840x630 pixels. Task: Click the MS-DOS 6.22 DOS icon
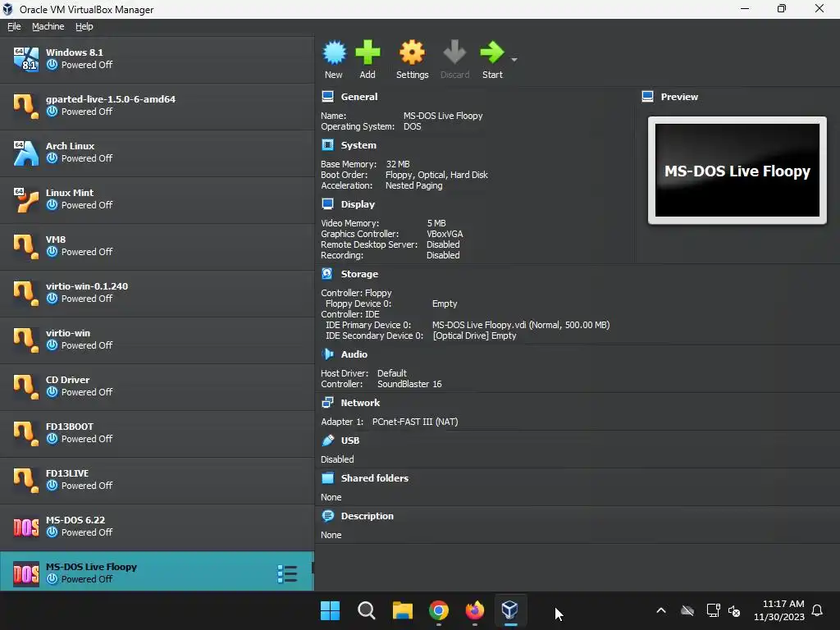pyautogui.click(x=26, y=527)
